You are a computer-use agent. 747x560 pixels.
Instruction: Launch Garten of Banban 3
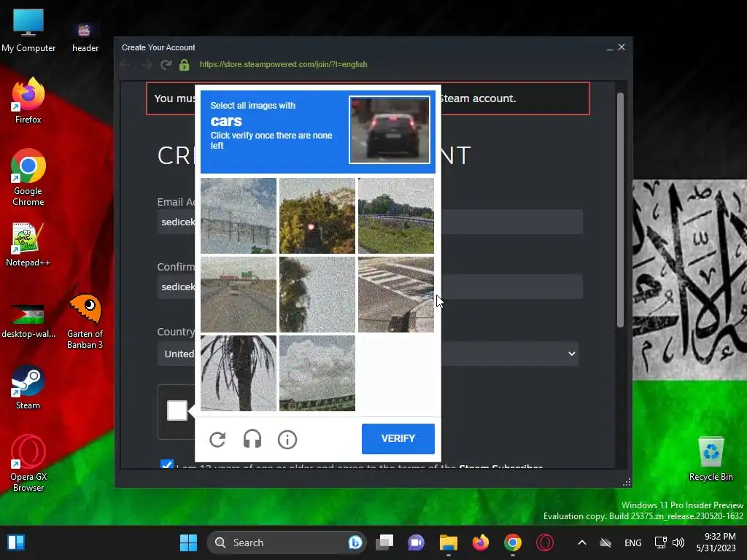point(85,322)
